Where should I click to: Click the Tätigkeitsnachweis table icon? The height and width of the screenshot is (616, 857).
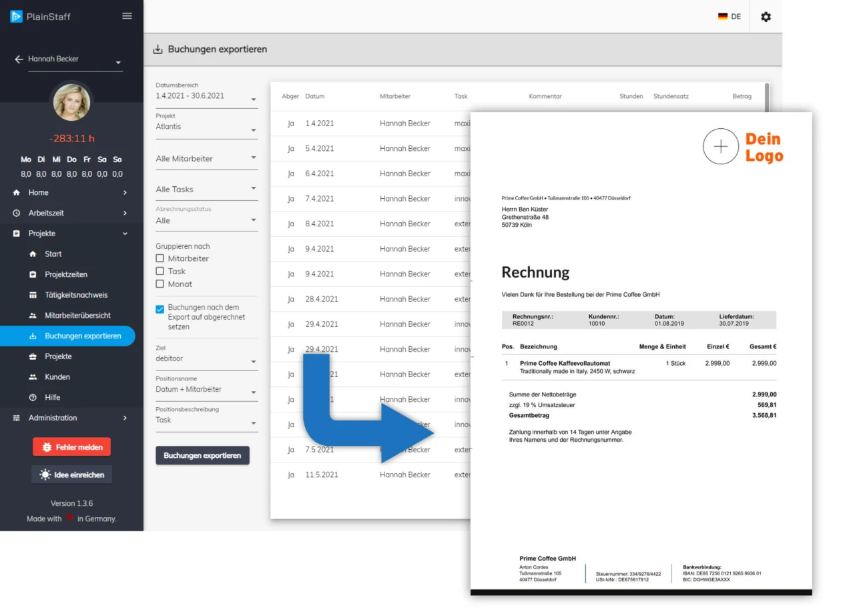[x=33, y=295]
